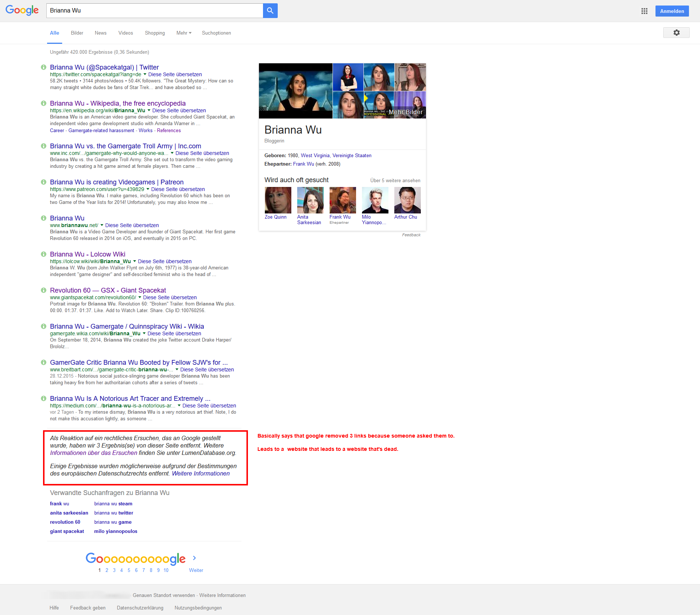The height and width of the screenshot is (615, 700).
Task: Click green info icon beside Quinnspiracy Wiki result
Action: [x=43, y=326]
